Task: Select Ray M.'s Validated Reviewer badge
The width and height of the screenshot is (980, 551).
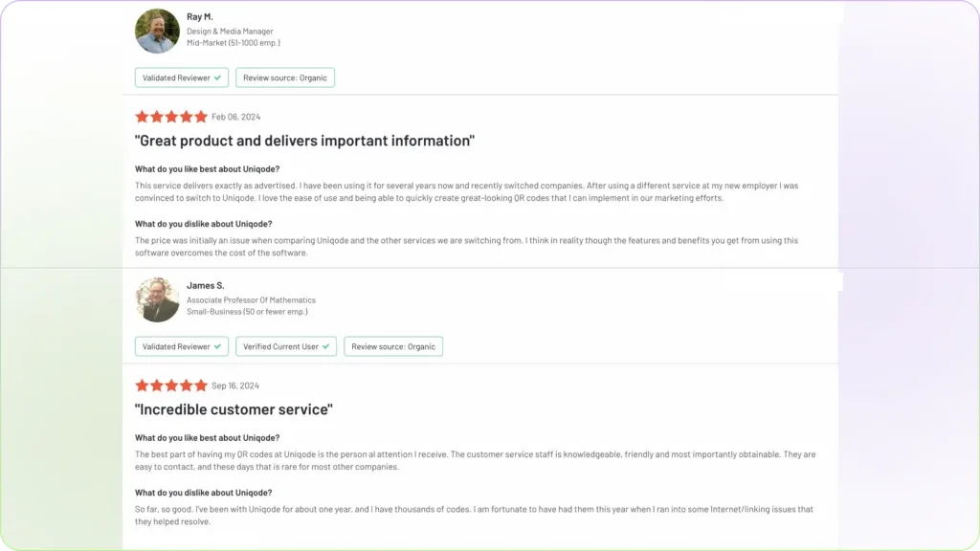Action: 182,77
